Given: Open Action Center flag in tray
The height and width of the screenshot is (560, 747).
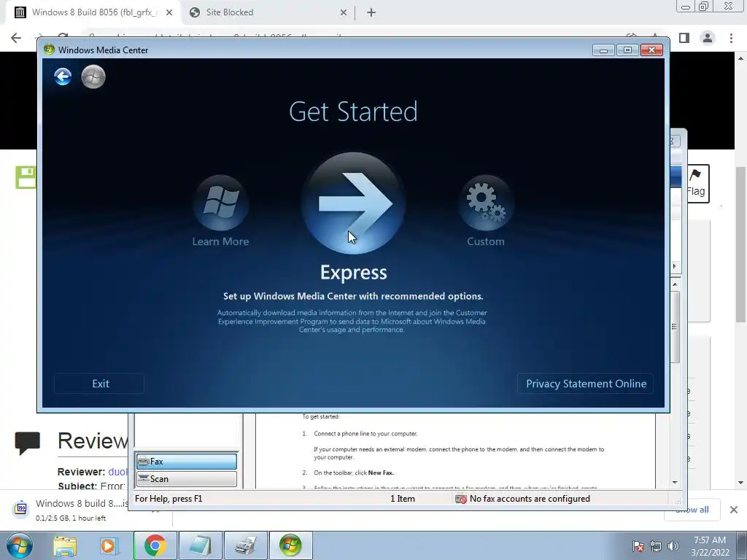Looking at the screenshot, I should [638, 546].
